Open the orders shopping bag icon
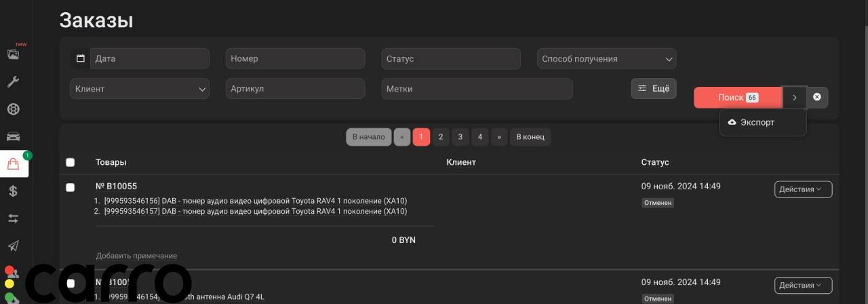This screenshot has height=304, width=868. click(14, 164)
